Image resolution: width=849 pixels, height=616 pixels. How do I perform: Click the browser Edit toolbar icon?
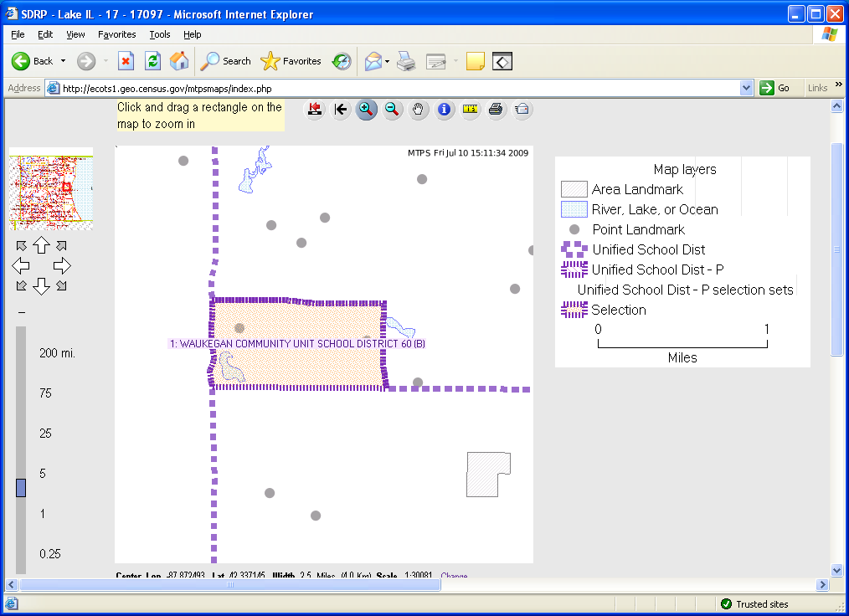[x=436, y=61]
